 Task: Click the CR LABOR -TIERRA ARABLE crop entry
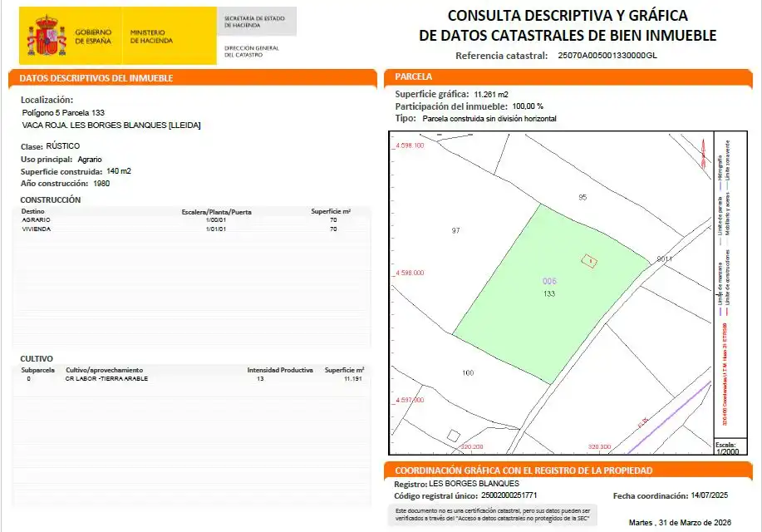point(106,379)
